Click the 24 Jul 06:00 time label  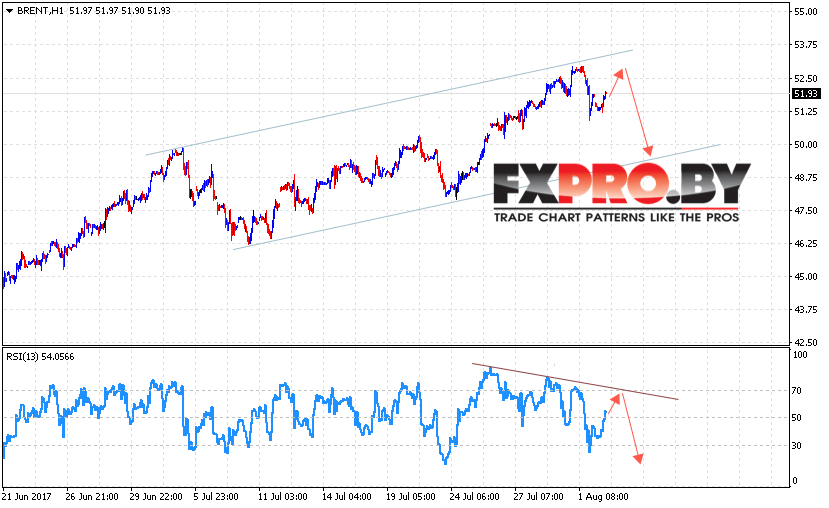[474, 497]
